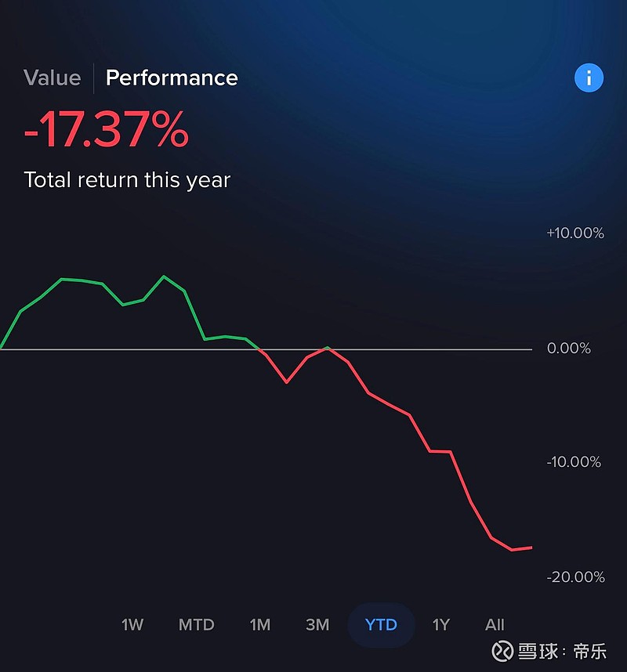Click the highlighted YTD range button

click(x=381, y=625)
